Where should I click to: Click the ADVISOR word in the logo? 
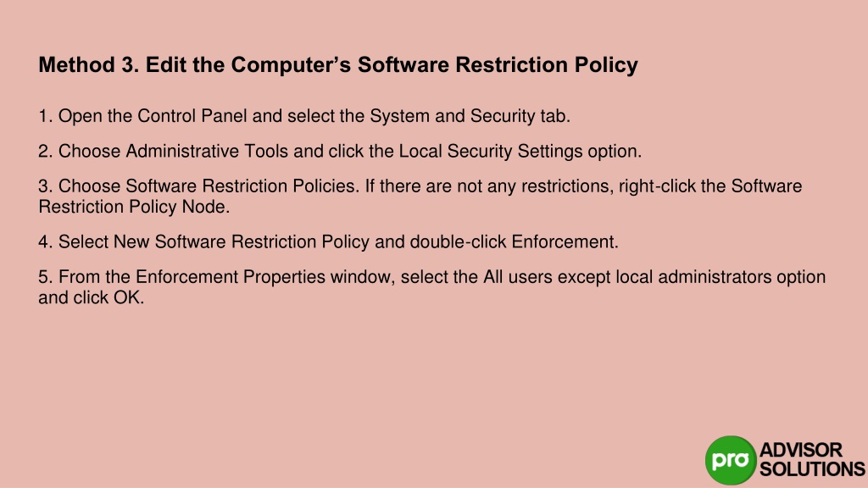click(x=800, y=450)
